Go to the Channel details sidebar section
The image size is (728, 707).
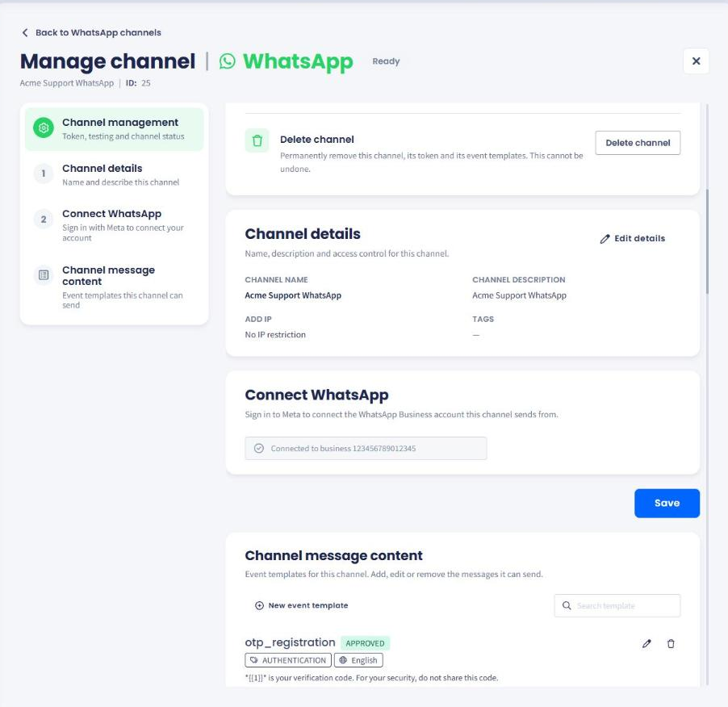[x=115, y=174]
